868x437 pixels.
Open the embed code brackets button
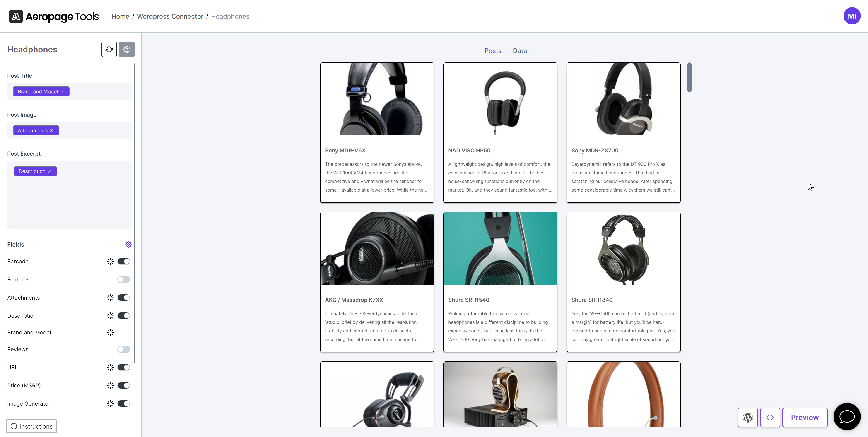tap(770, 418)
